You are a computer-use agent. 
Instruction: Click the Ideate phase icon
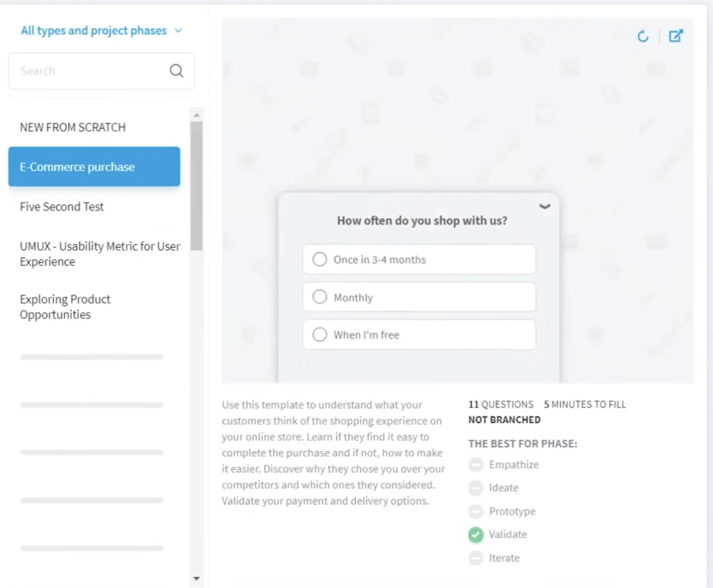pyautogui.click(x=476, y=488)
